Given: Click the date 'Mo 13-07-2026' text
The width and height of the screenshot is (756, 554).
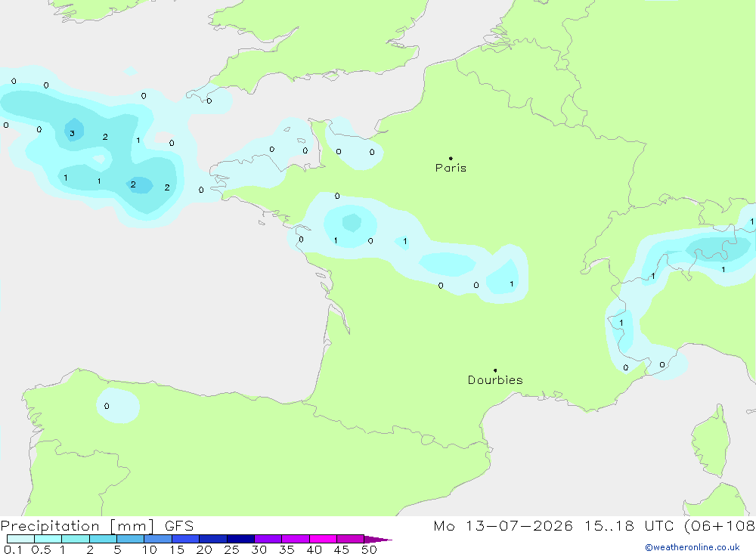Looking at the screenshot, I should (x=503, y=526).
